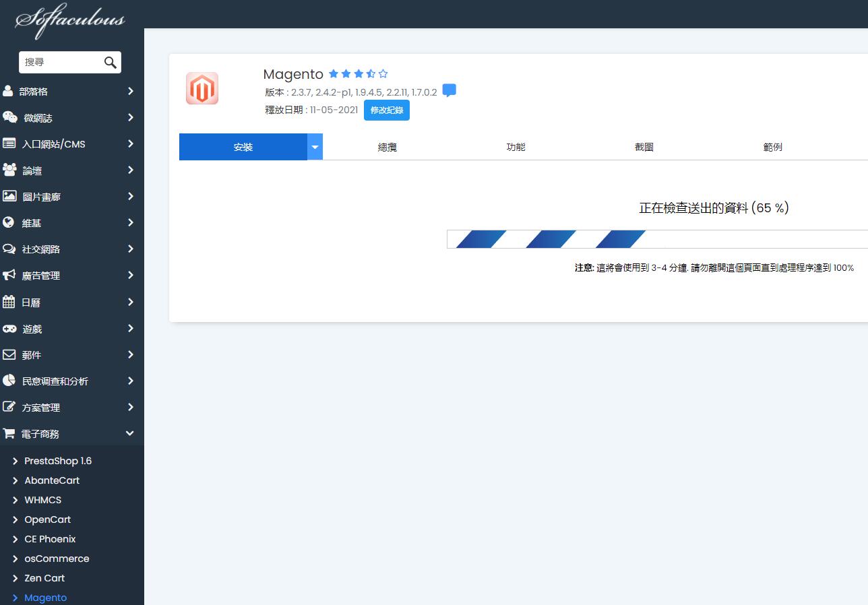Open Magento in sidebar
868x605 pixels.
point(46,598)
